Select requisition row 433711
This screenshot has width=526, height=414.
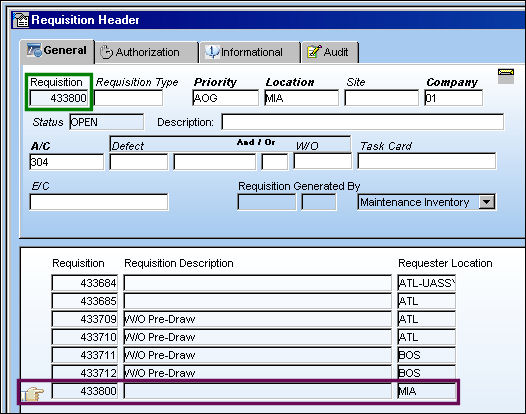[x=85, y=355]
